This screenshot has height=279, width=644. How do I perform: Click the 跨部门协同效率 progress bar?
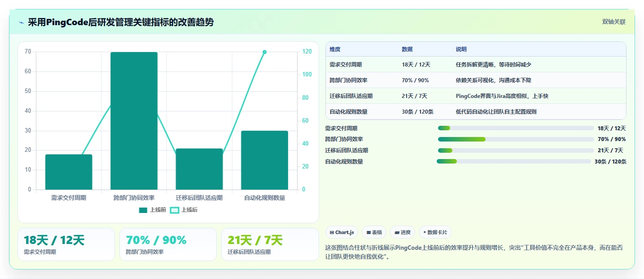coord(516,139)
